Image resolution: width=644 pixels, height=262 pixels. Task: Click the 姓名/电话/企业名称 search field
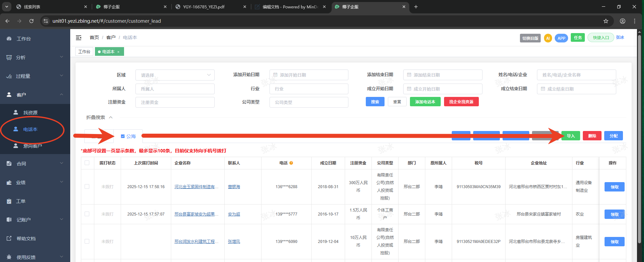point(576,75)
